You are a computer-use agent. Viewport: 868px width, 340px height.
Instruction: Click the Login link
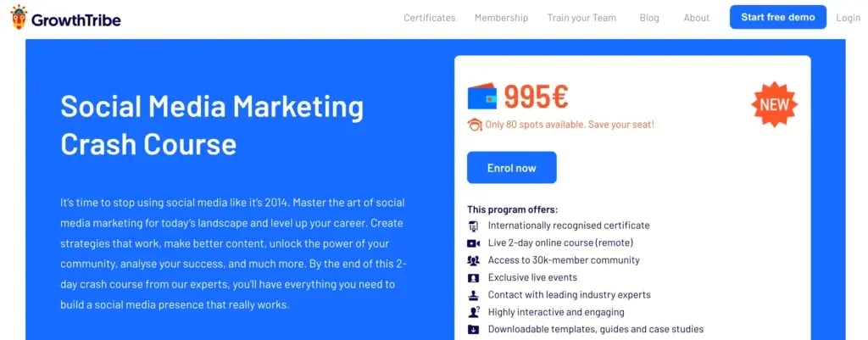click(848, 18)
